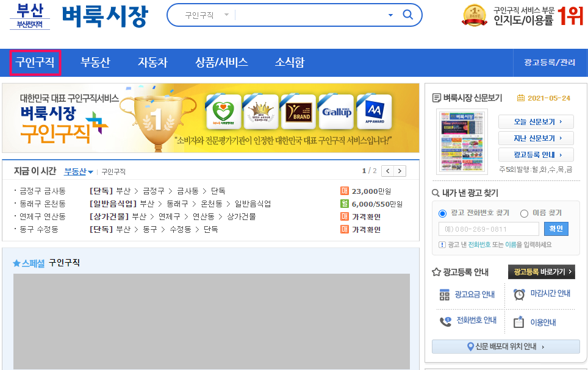Click the Gallup award badge
The height and width of the screenshot is (370, 588).
[336, 112]
